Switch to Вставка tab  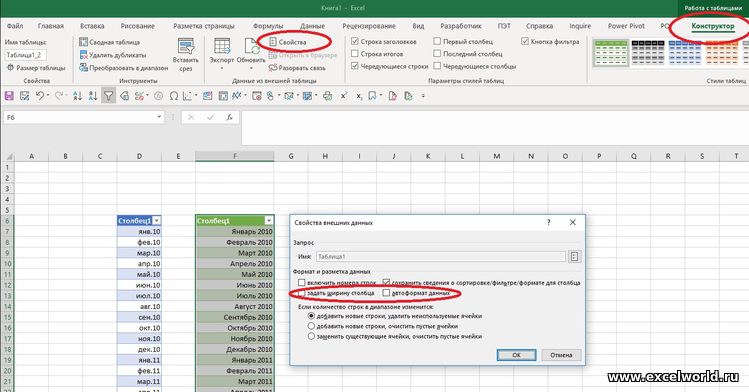click(x=92, y=26)
